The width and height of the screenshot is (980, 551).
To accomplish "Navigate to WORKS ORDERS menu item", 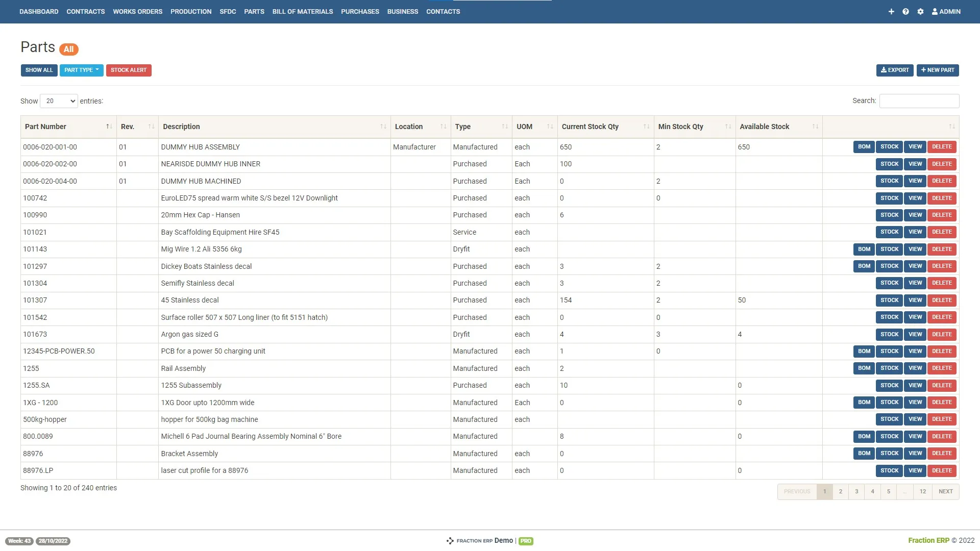I will [137, 11].
